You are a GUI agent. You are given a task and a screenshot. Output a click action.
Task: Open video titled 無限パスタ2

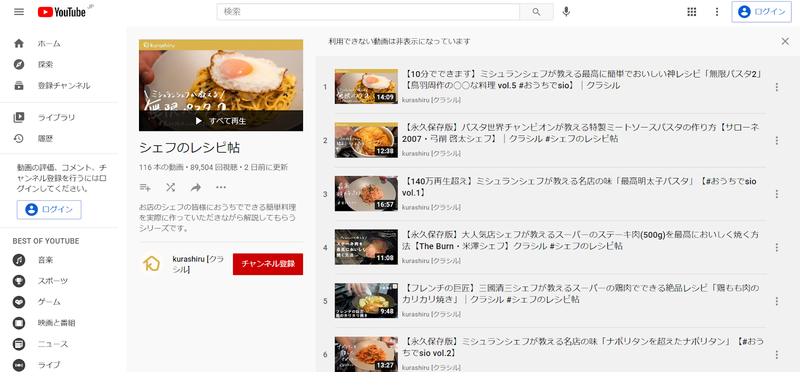pyautogui.click(x=582, y=80)
